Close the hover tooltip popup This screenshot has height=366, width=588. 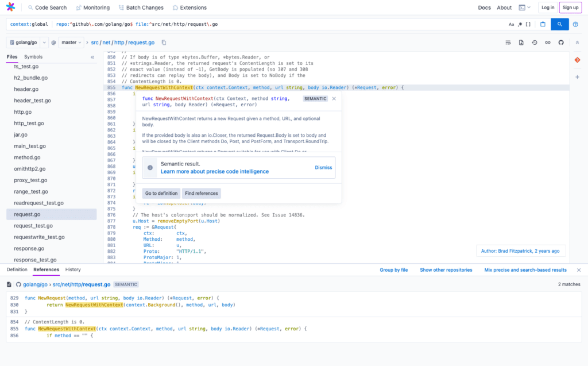pyautogui.click(x=334, y=99)
